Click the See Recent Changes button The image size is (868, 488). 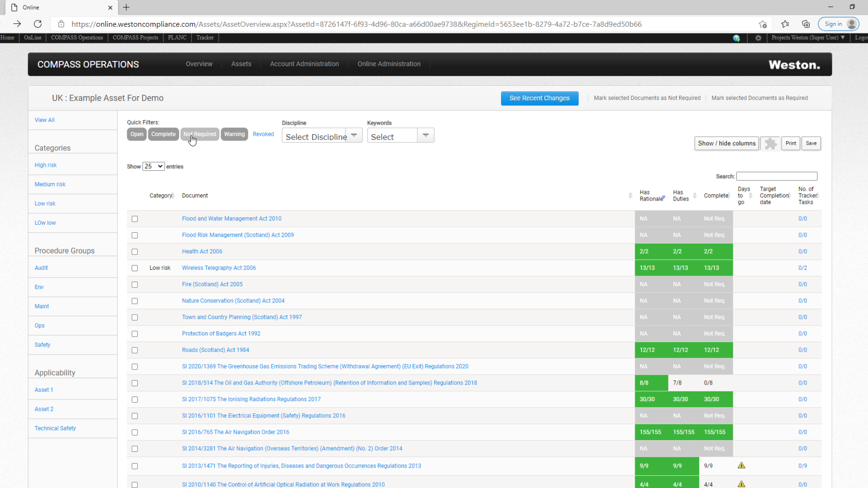click(x=539, y=99)
